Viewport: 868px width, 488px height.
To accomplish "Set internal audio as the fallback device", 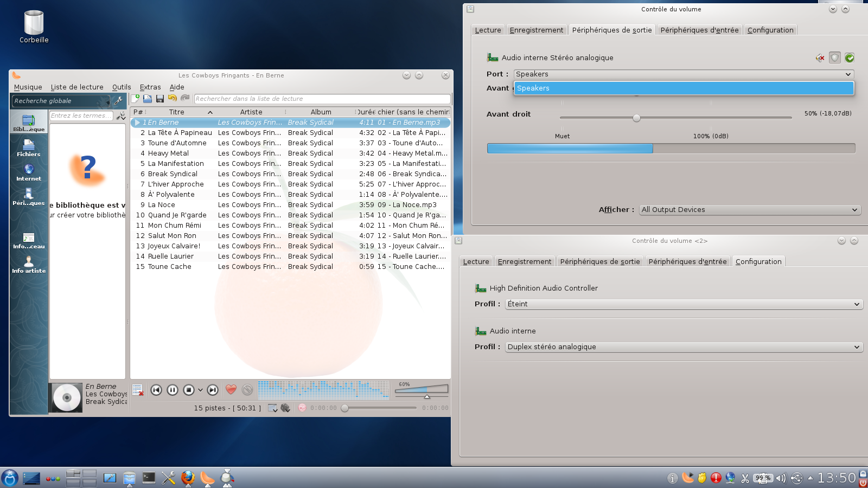I will [850, 57].
